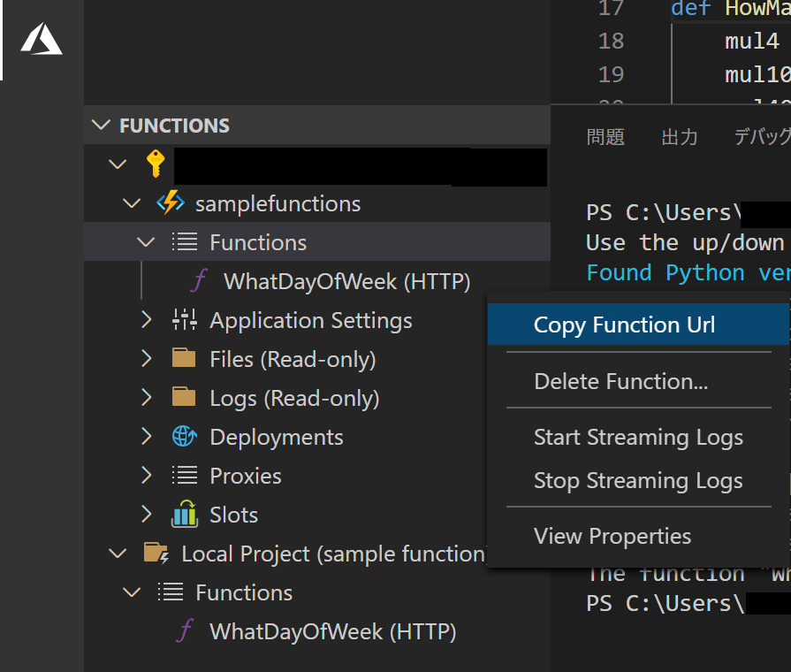This screenshot has width=791, height=672.
Task: Click the Proxies list icon
Action: 184,476
